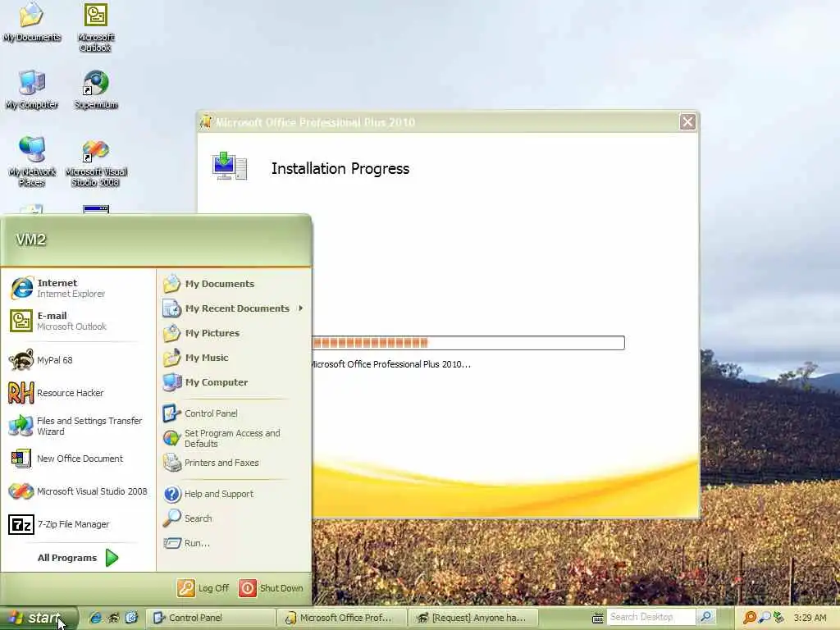Expand My Recent Documents submenu

[234, 308]
